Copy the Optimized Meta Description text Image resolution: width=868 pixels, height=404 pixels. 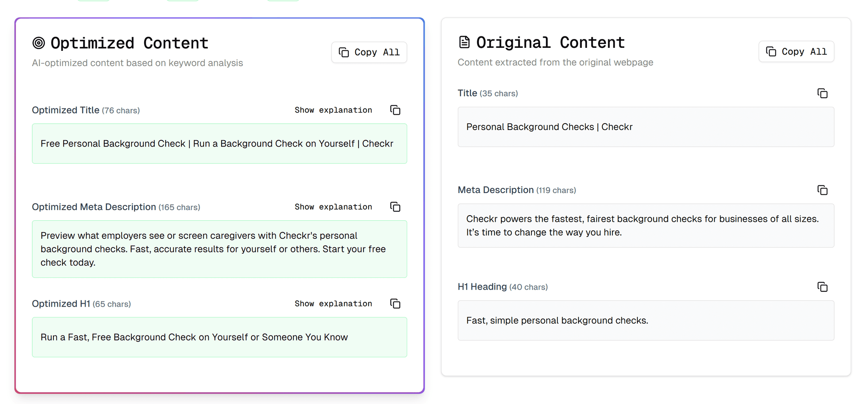[395, 207]
